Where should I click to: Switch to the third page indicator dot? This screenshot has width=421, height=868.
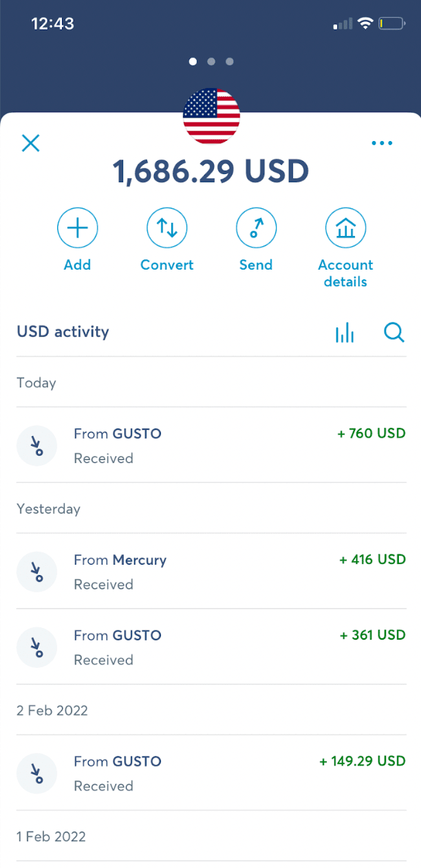click(230, 62)
